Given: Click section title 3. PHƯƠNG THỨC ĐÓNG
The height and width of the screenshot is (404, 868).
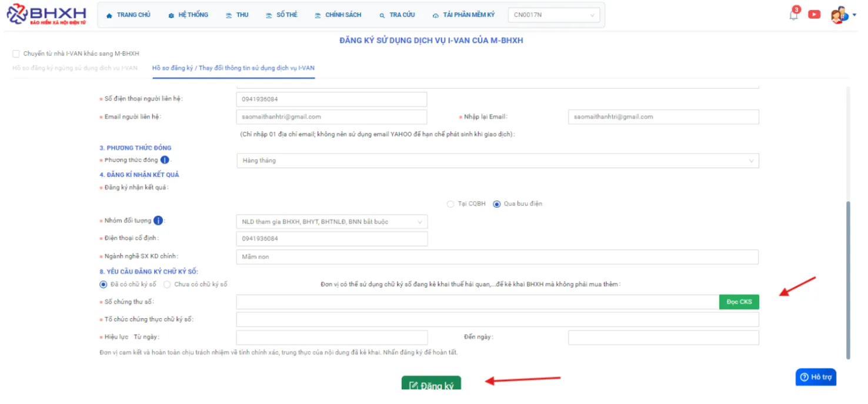Looking at the screenshot, I should tap(135, 148).
